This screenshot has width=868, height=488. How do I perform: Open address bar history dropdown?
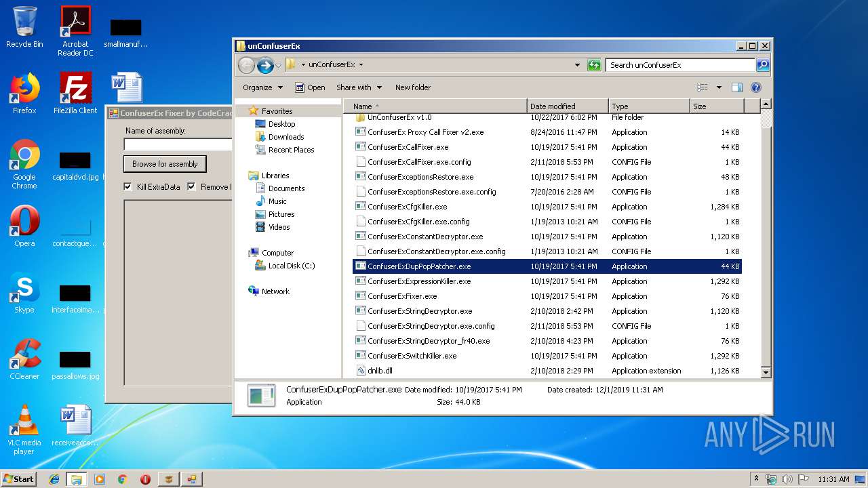577,65
